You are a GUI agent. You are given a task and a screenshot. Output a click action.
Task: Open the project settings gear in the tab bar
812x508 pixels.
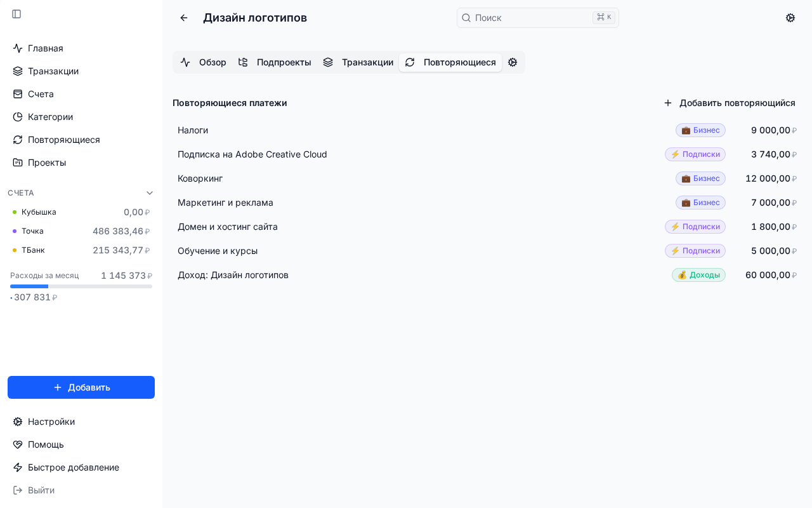pos(513,62)
